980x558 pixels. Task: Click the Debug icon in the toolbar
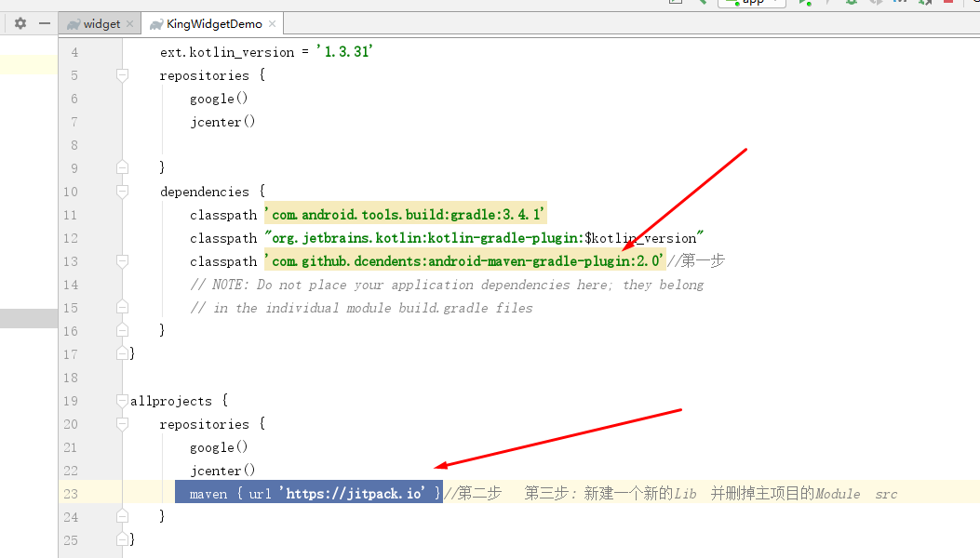point(852,3)
